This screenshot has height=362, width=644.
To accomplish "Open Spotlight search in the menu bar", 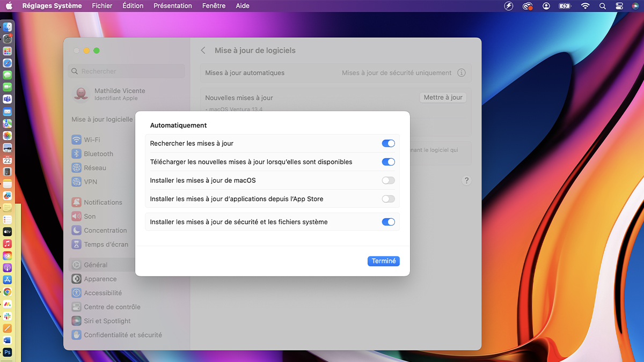I will click(x=603, y=6).
